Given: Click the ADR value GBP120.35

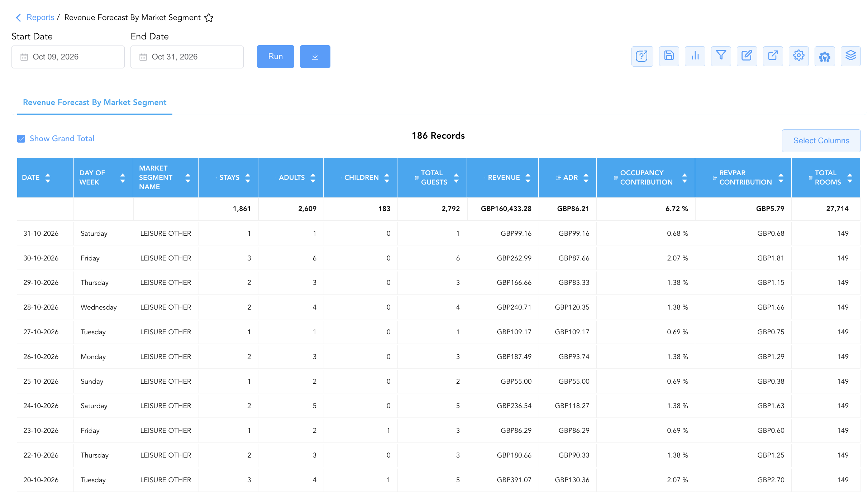Looking at the screenshot, I should point(572,307).
